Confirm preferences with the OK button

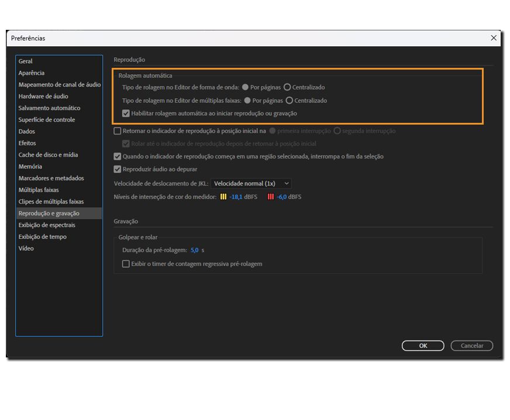coord(423,346)
